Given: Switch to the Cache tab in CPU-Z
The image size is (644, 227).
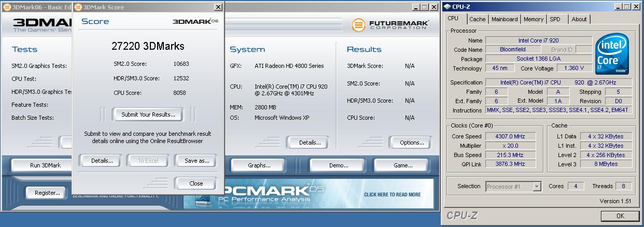Looking at the screenshot, I should click(x=477, y=19).
